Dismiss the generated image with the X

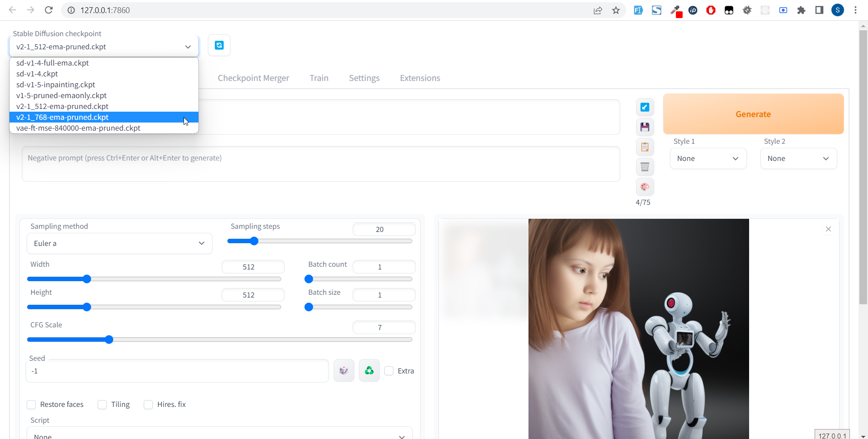coord(829,229)
